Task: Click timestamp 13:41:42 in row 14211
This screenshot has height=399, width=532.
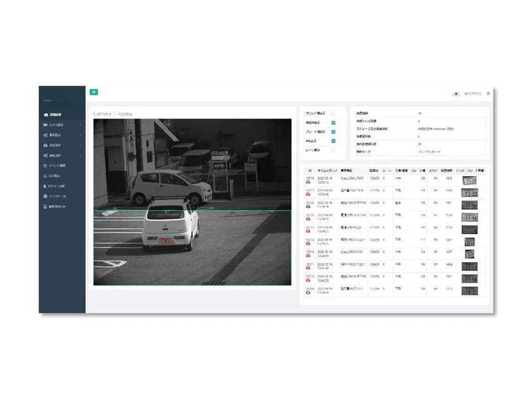Action: (x=322, y=268)
